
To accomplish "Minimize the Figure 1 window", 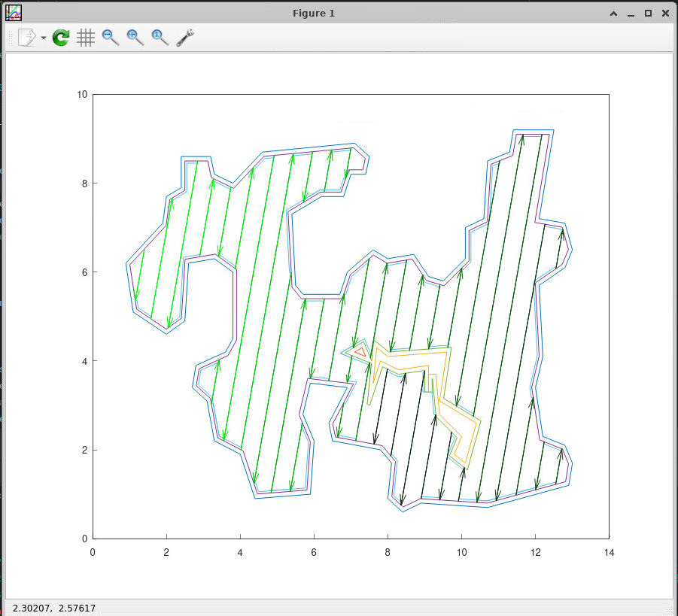I will (631, 13).
